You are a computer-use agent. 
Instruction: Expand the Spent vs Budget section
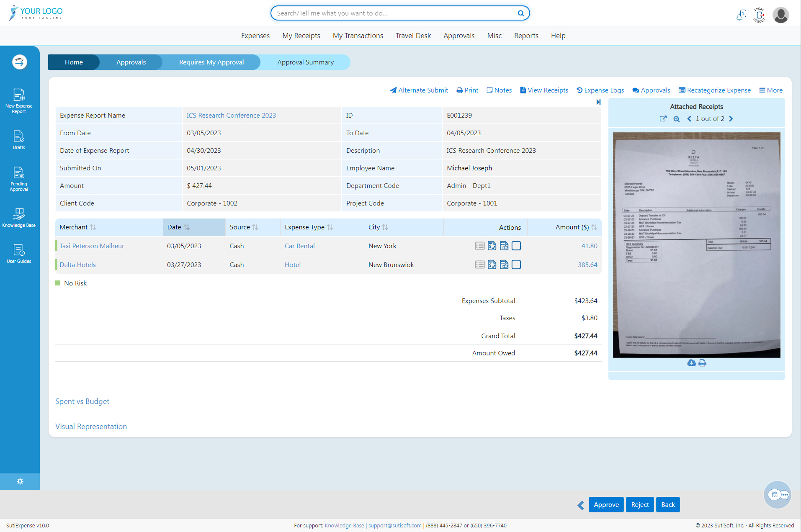click(82, 401)
